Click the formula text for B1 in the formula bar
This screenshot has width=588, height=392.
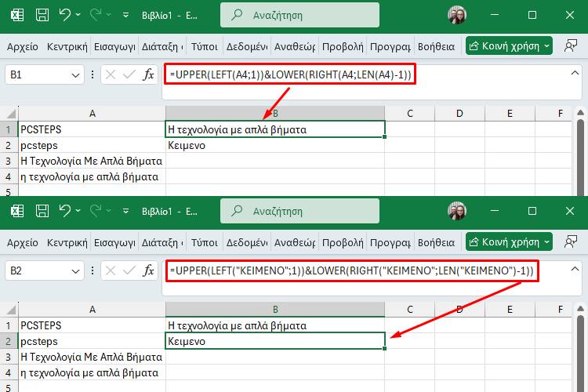[291, 74]
